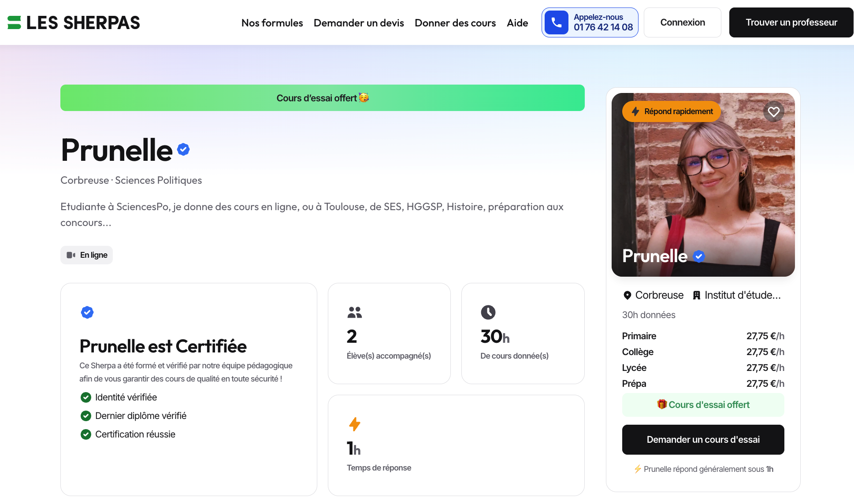
Task: Click the lightning icon in Répond rapidement badge
Action: (x=635, y=111)
